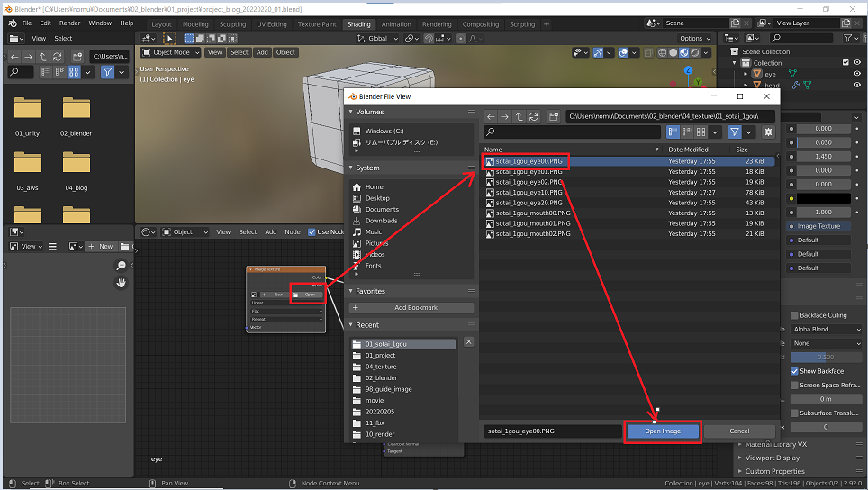This screenshot has width=868, height=490.
Task: Open the Edit menu
Action: (45, 23)
